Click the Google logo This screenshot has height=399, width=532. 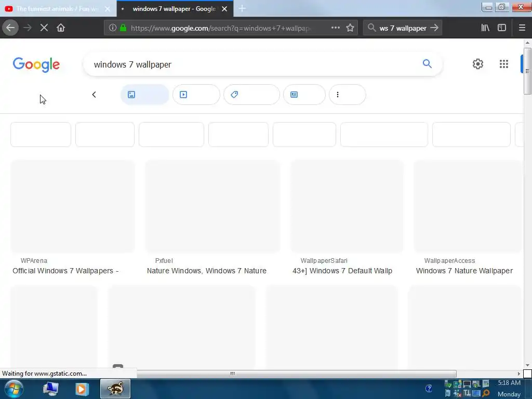[36, 64]
